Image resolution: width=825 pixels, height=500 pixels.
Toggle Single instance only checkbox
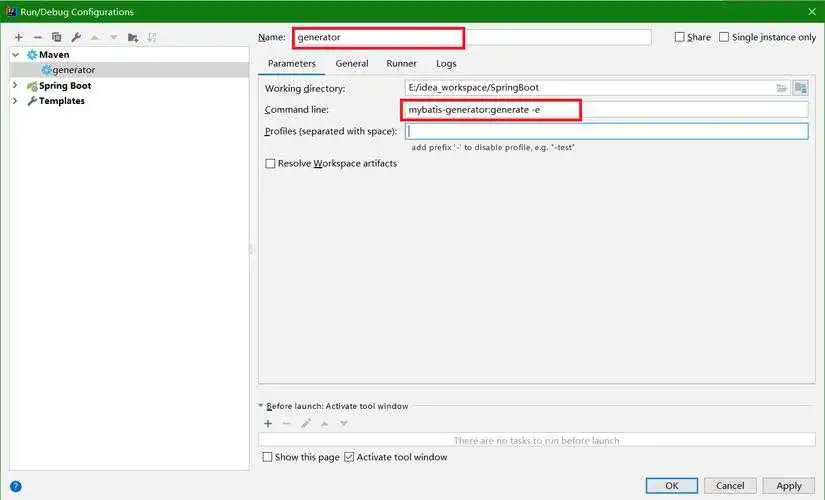[724, 37]
